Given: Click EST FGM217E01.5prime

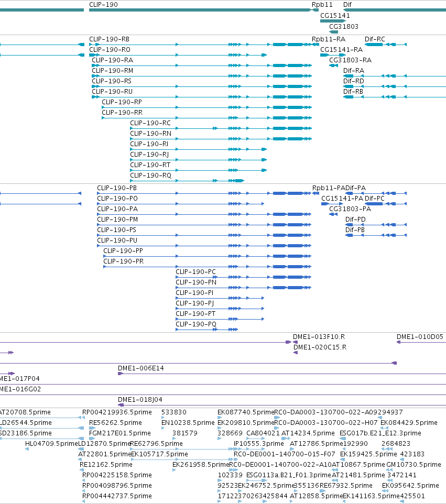Looking at the screenshot, I should coord(119,433).
